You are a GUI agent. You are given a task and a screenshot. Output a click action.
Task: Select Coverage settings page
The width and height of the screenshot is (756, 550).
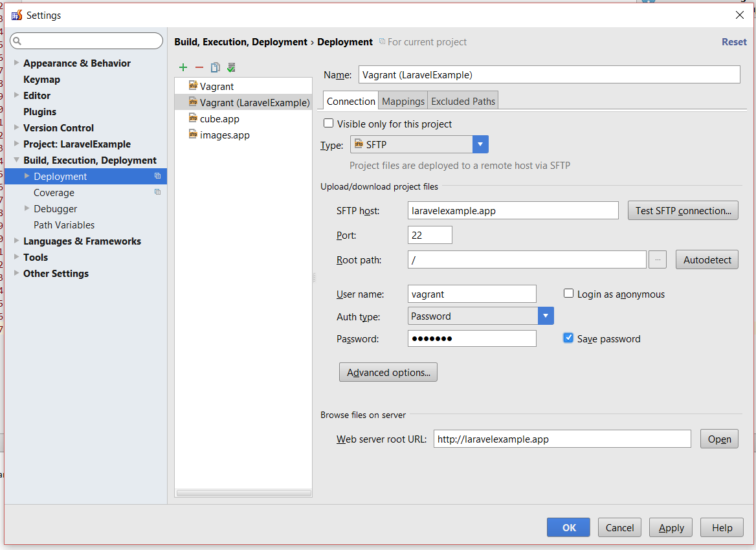coord(54,192)
